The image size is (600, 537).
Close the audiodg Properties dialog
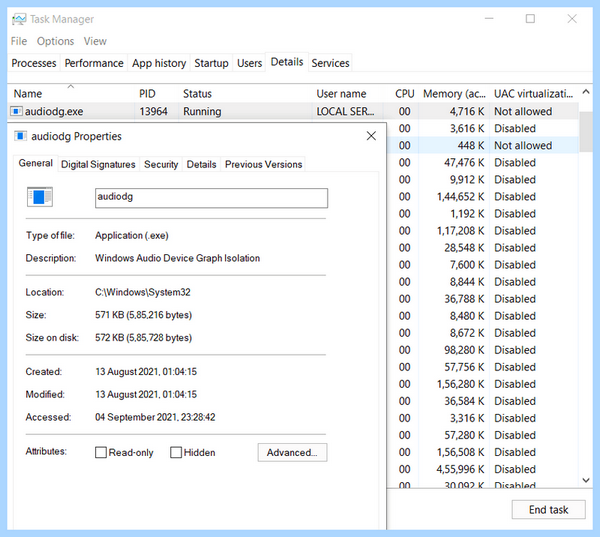[371, 136]
